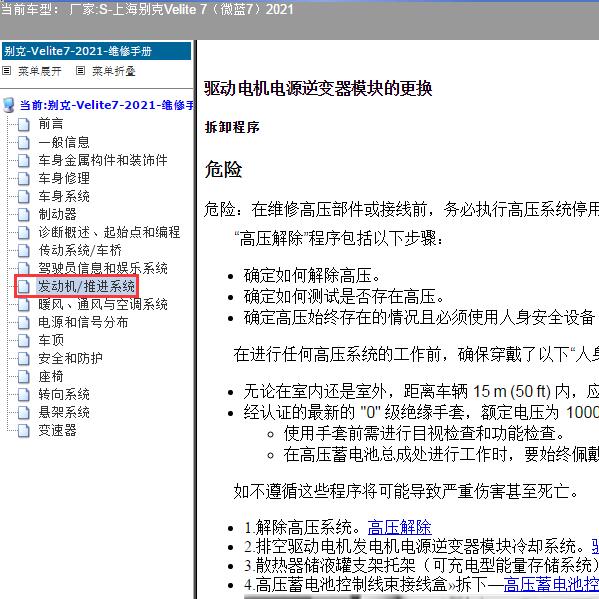This screenshot has height=599, width=599.
Task: Click the page icon beside 发动机/推进系统
Action: coord(24,286)
